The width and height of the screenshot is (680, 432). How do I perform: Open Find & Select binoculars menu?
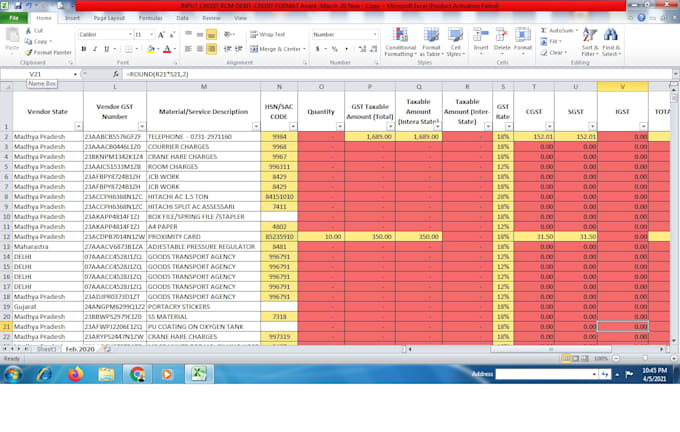click(x=611, y=42)
